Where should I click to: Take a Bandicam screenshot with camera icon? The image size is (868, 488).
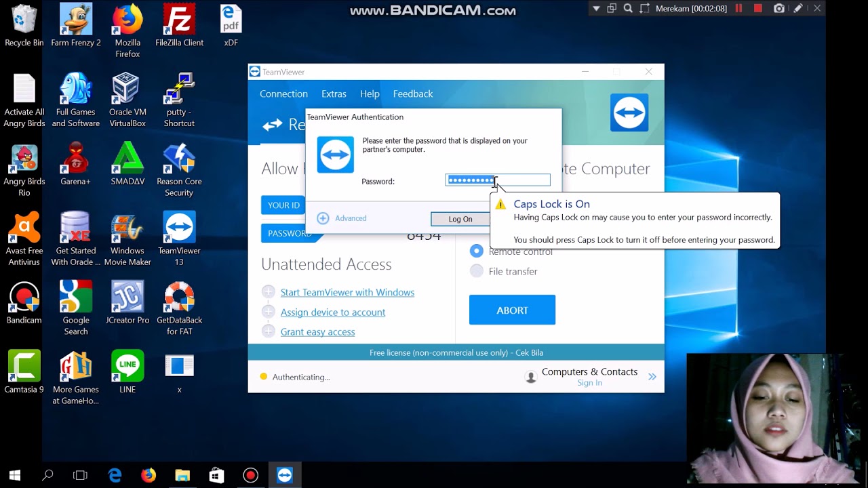coord(779,9)
